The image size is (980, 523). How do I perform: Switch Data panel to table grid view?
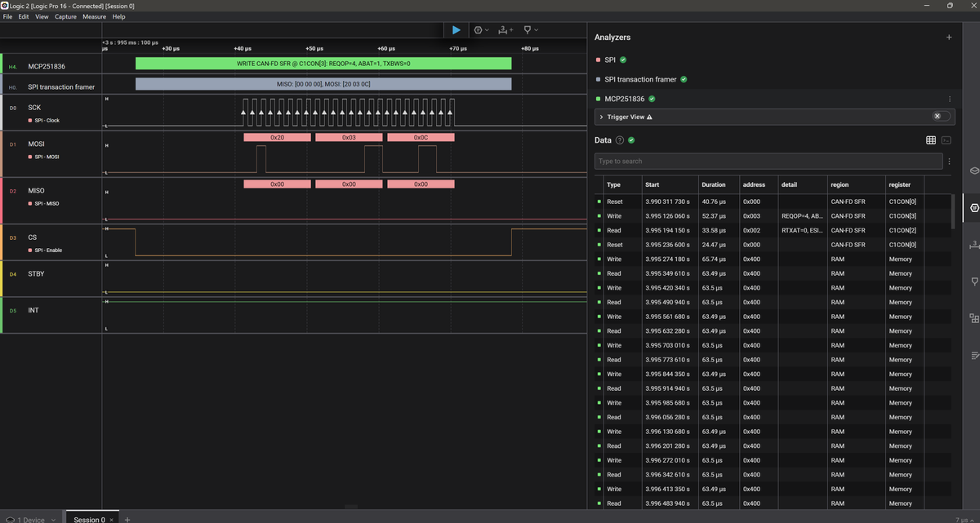(930, 140)
